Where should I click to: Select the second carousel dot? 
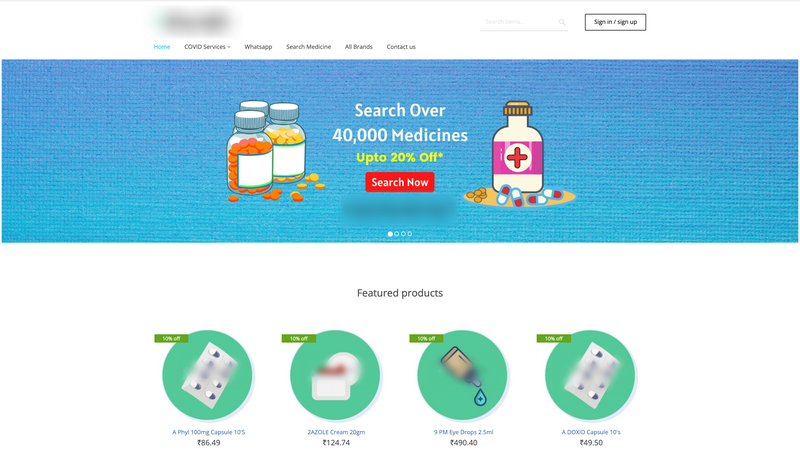click(x=397, y=234)
